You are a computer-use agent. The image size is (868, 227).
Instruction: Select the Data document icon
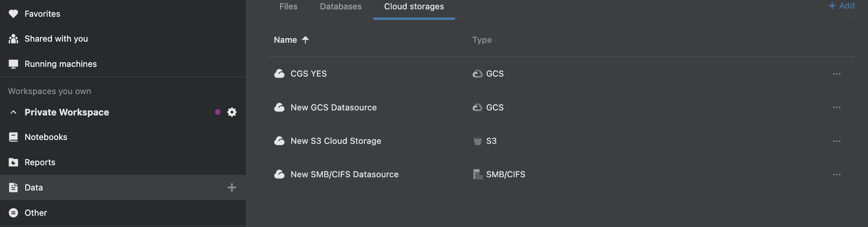tap(14, 187)
